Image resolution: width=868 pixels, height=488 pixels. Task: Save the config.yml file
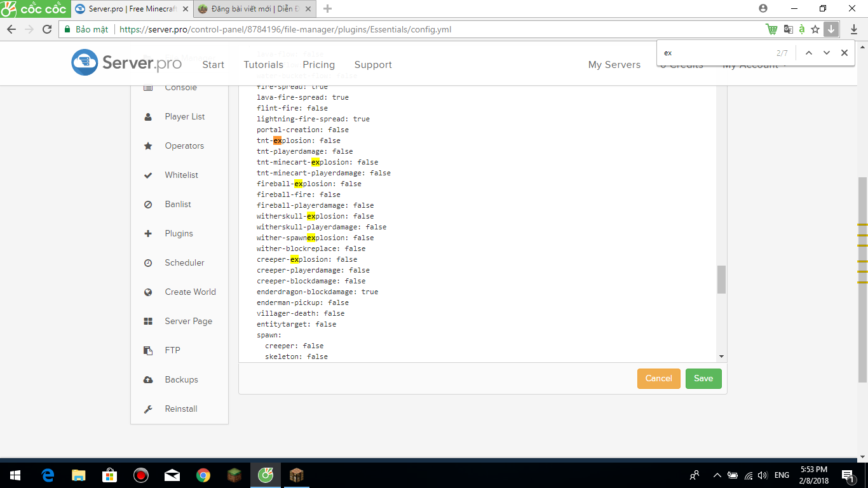[703, 379]
